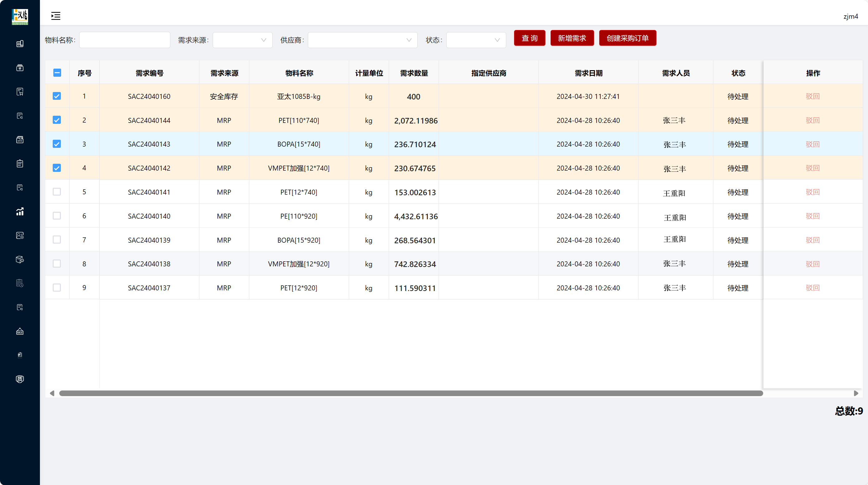Click the 新增需求 button
Viewport: 868px width, 485px height.
tap(572, 38)
